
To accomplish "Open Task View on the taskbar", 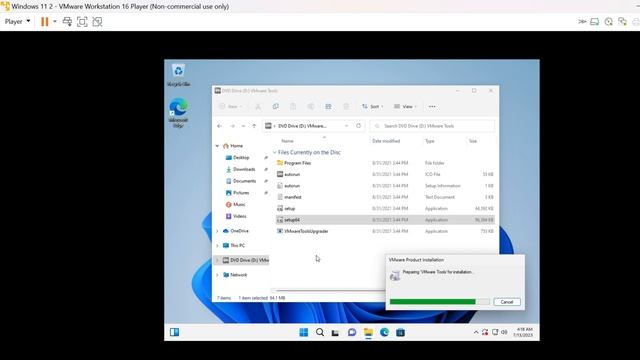I will (336, 333).
